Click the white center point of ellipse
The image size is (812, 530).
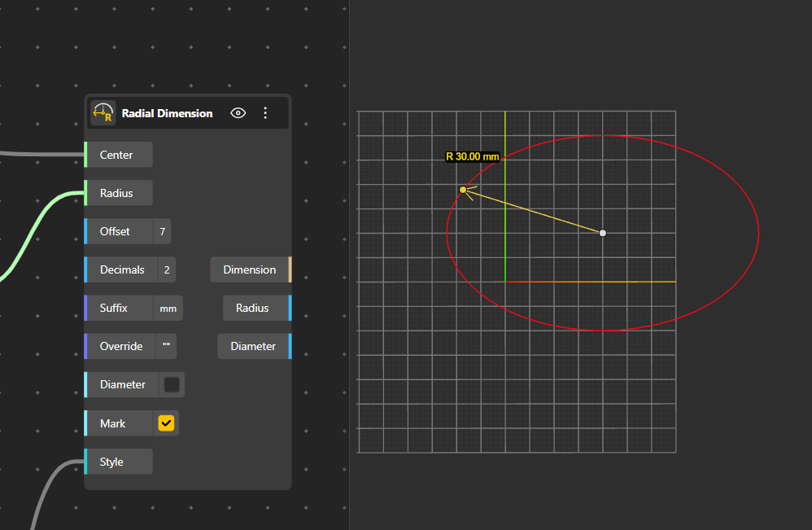pos(603,233)
